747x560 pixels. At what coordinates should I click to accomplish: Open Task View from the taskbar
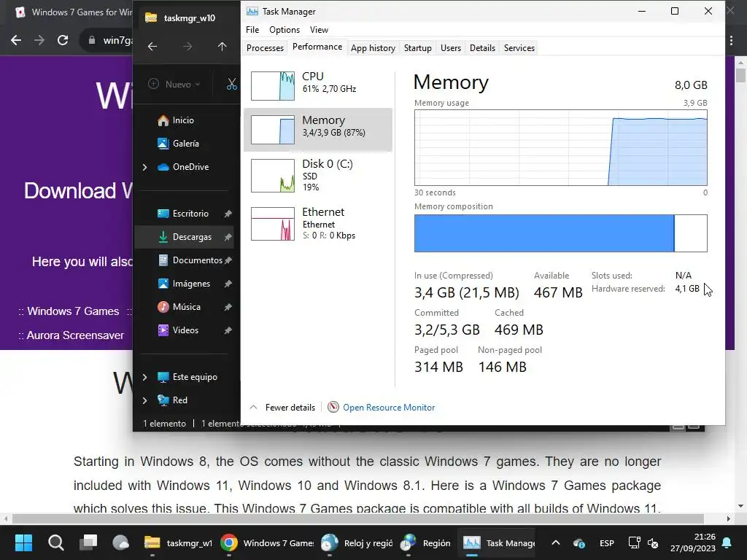click(88, 542)
